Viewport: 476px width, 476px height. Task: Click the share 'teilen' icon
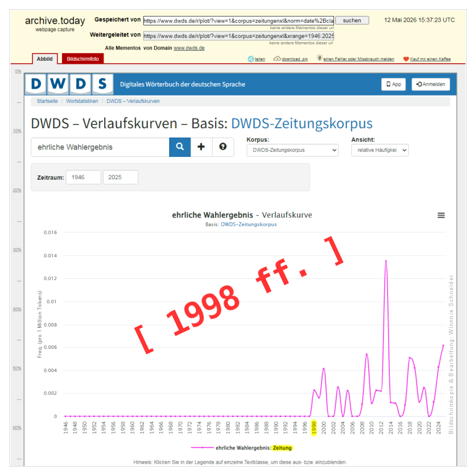pos(251,59)
